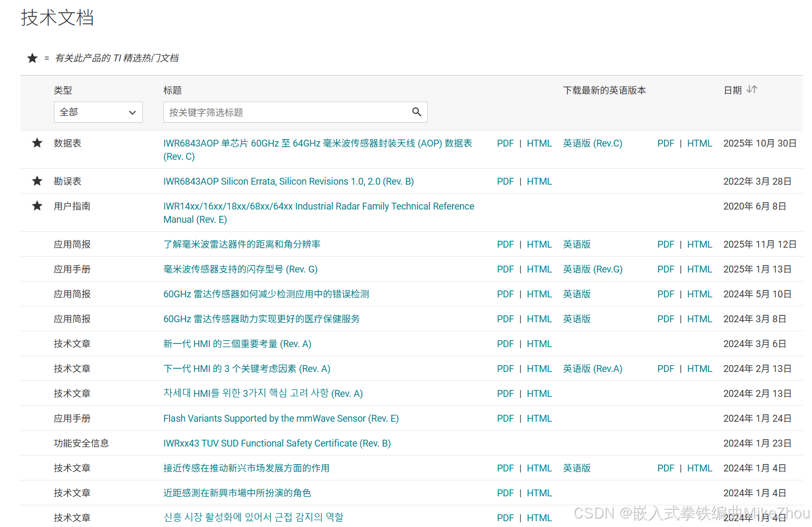Open IWRxx43 TUV SUD Functional Safety Certificate
The image size is (812, 527).
(x=277, y=443)
